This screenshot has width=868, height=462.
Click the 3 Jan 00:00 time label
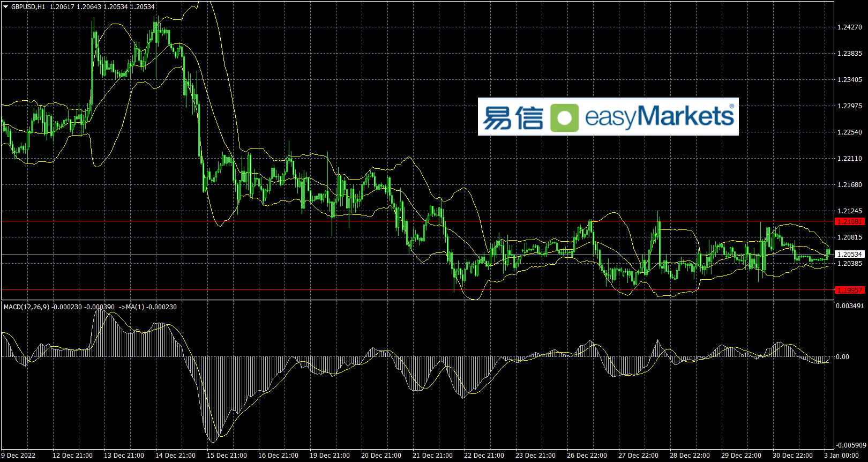tap(841, 456)
